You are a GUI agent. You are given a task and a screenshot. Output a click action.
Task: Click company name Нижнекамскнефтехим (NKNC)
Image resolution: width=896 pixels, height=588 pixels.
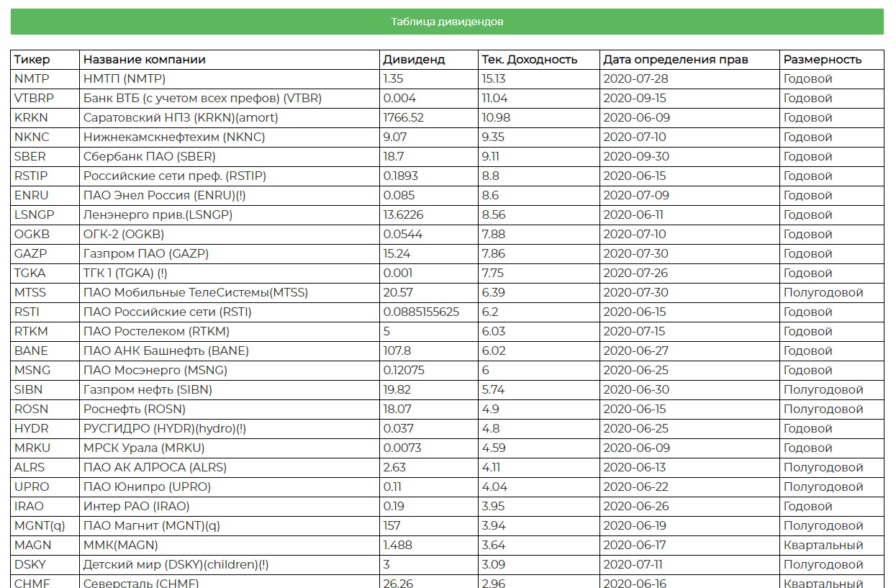174,137
